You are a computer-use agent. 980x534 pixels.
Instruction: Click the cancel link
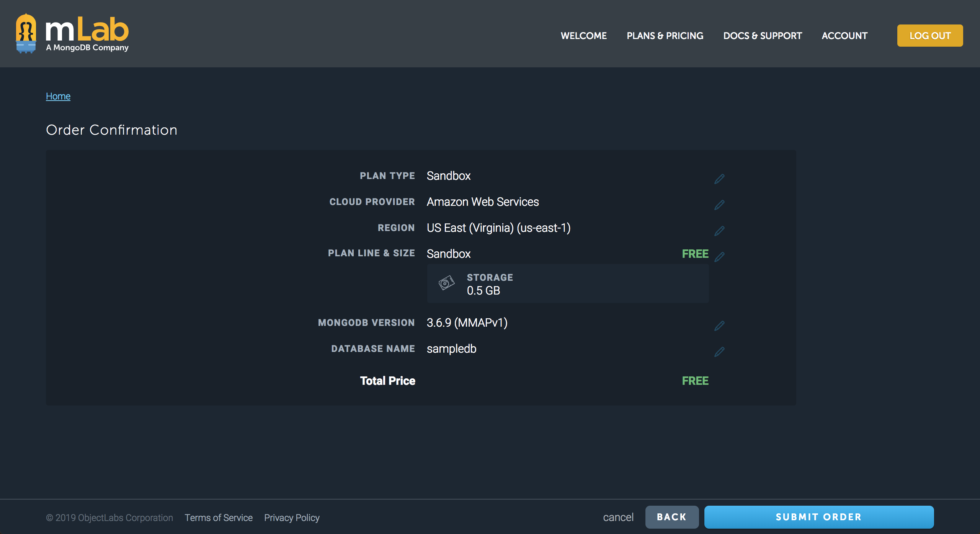tap(618, 517)
